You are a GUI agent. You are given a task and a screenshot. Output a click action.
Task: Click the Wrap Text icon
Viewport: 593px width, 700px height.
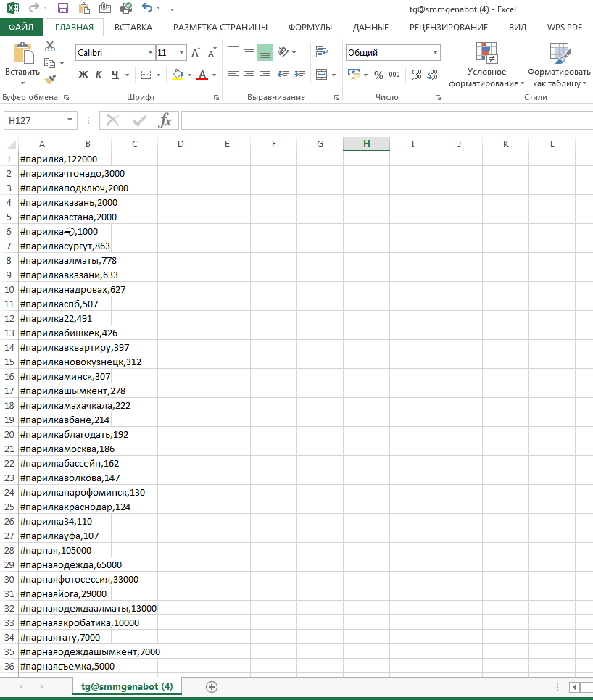[321, 52]
